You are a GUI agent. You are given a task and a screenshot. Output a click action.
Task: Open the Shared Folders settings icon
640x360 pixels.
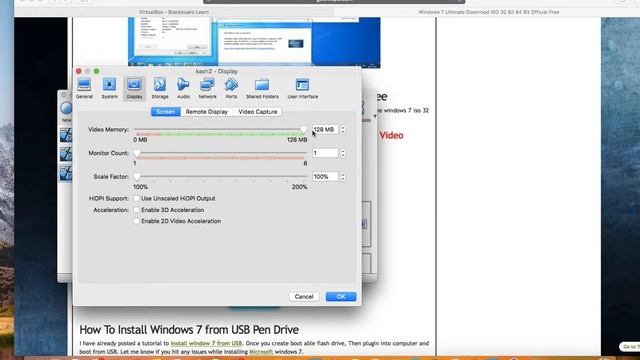(x=262, y=88)
